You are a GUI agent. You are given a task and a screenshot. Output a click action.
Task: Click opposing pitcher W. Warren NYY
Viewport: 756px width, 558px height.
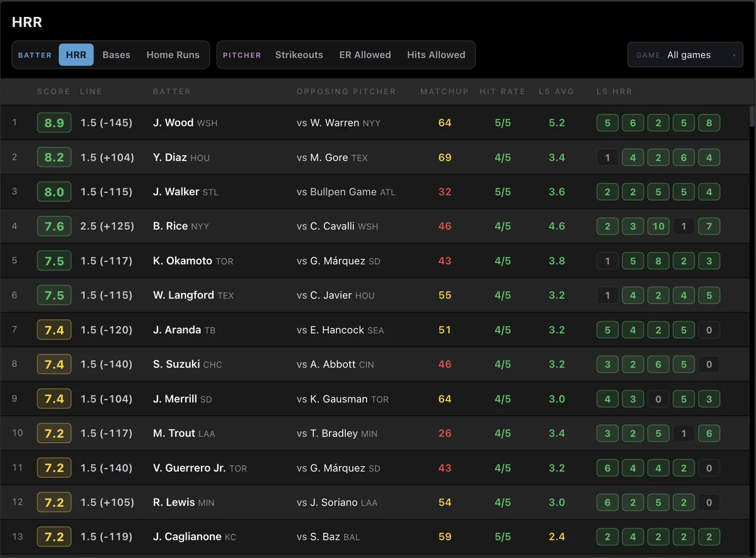[339, 123]
